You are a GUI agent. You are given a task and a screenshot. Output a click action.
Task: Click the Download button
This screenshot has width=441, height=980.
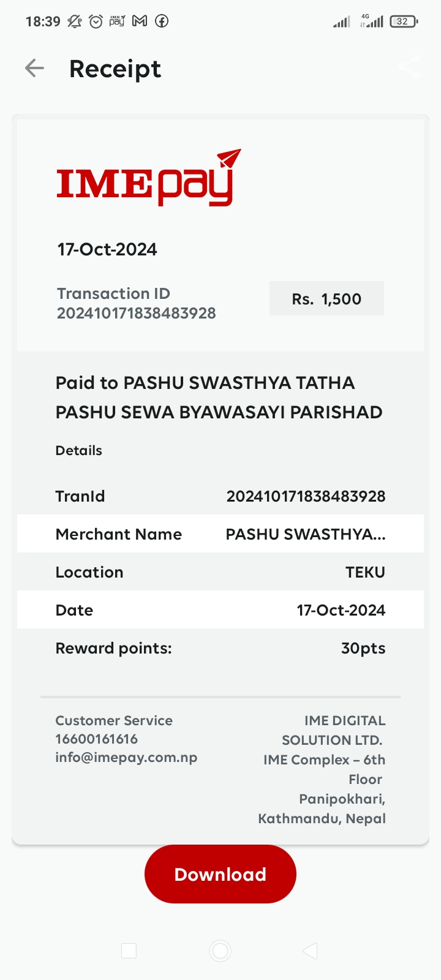click(221, 874)
